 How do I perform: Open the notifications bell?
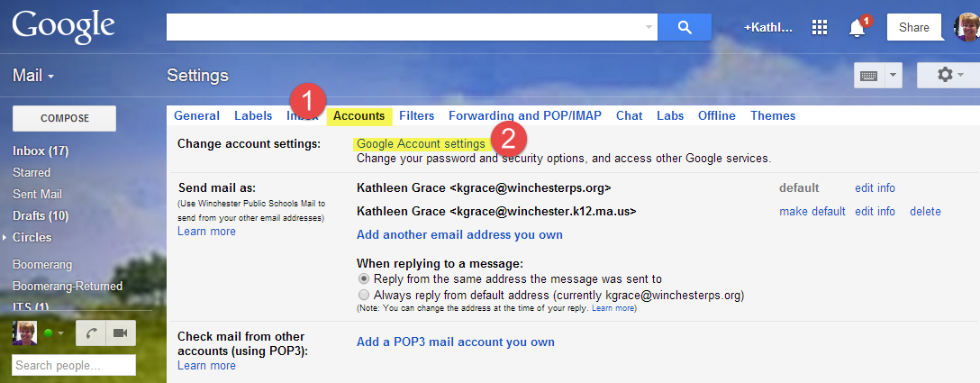857,28
